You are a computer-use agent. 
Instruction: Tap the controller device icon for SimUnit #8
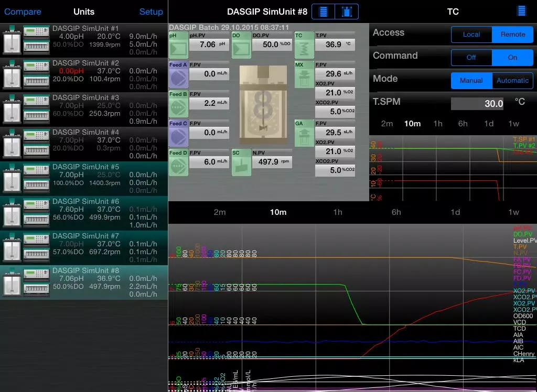36,282
